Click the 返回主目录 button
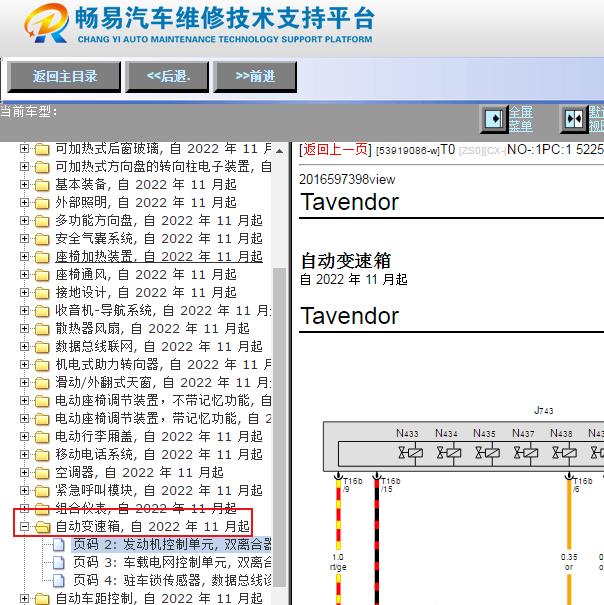Image resolution: width=604 pixels, height=605 pixels. 64,77
